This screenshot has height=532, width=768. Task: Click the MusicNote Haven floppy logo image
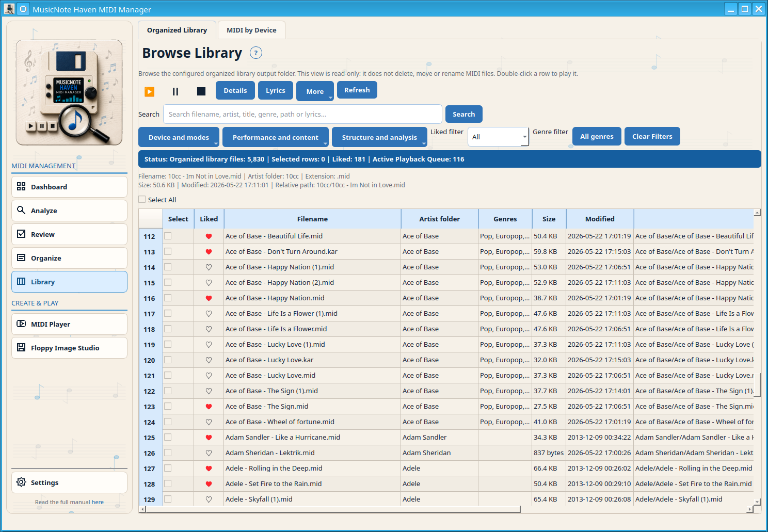[69, 92]
